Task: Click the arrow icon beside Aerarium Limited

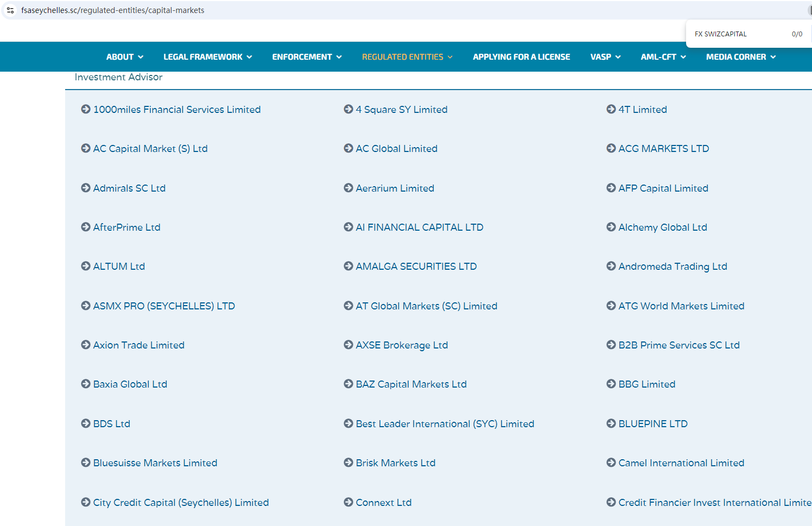Action: (x=348, y=188)
